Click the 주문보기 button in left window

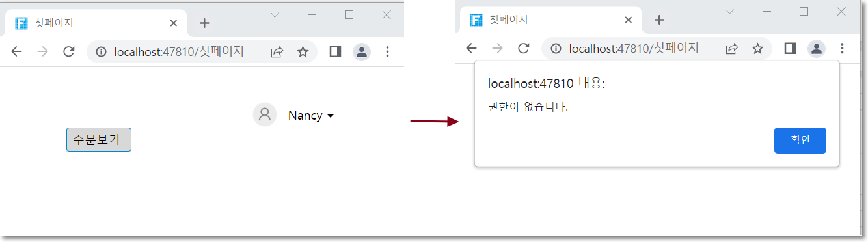(99, 139)
